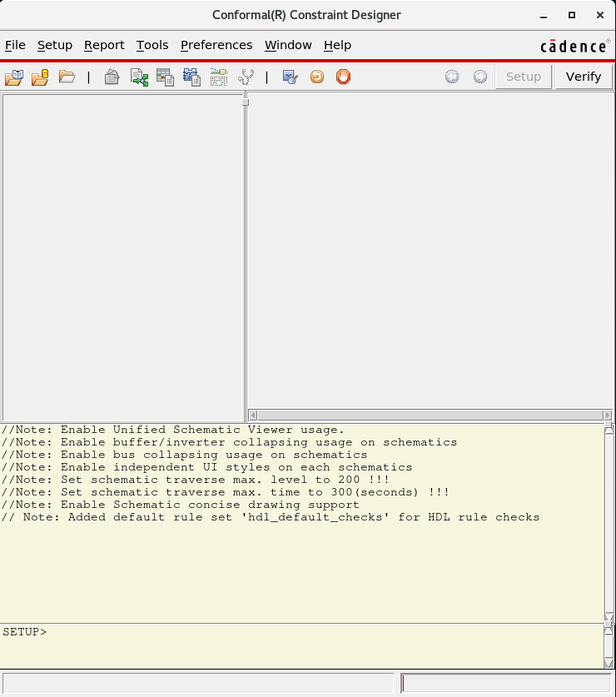Click the blue checklist with pencil icon
Viewport: 616px width, 697px height.
click(291, 77)
